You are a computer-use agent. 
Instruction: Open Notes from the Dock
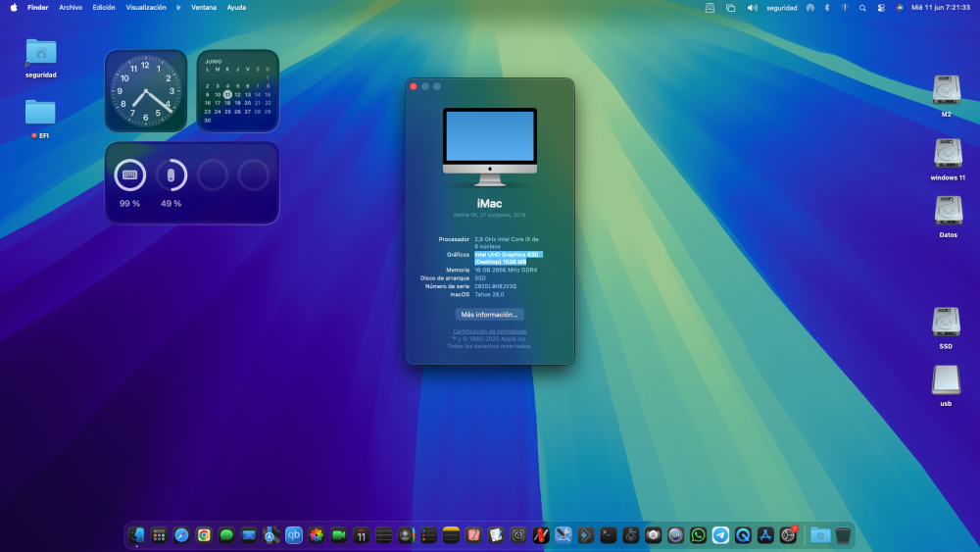coord(451,535)
